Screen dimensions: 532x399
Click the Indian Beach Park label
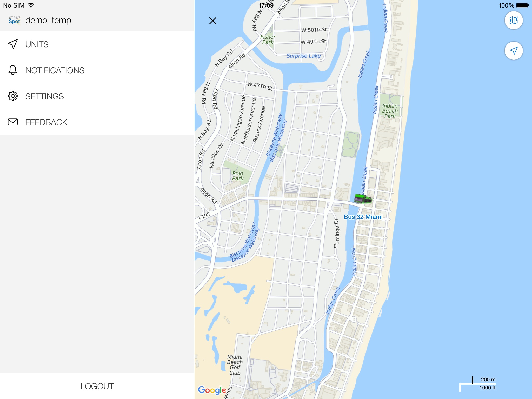tap(390, 111)
